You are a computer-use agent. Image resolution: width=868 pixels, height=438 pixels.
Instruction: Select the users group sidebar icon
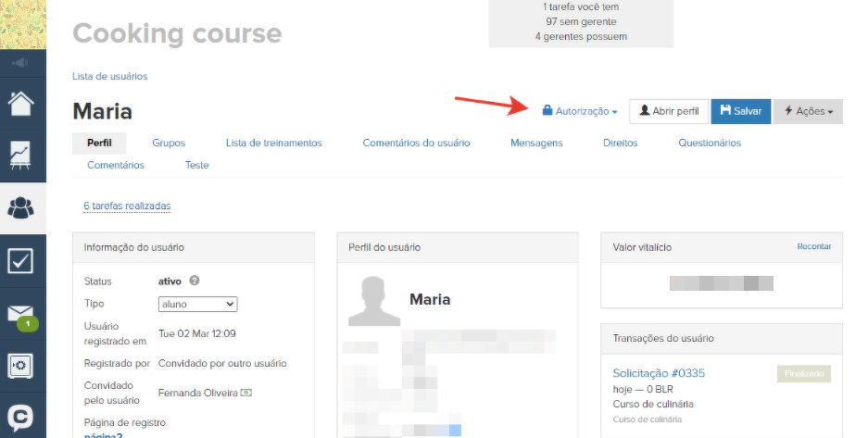point(22,208)
